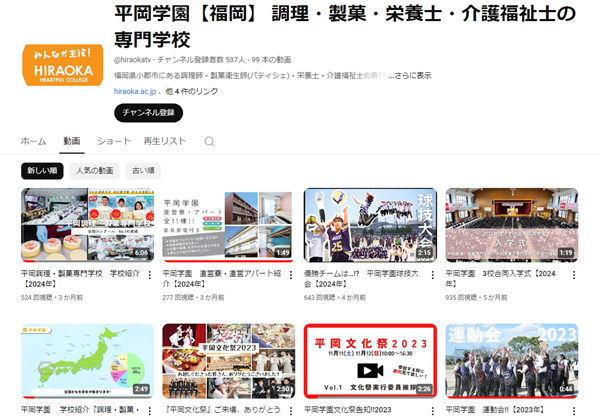Play the 6:06 school introduction thumbnail

click(x=88, y=225)
